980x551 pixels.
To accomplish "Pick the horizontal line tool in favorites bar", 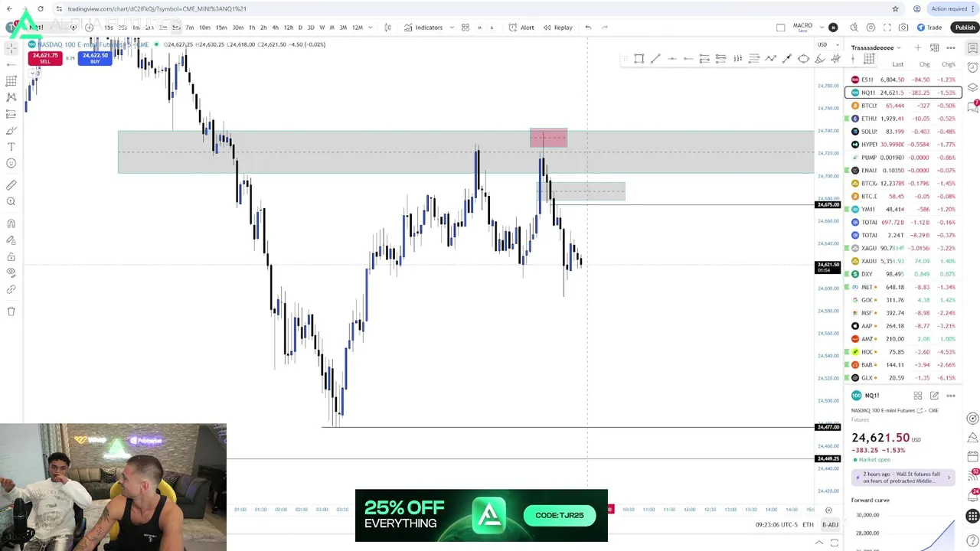I will tap(671, 59).
